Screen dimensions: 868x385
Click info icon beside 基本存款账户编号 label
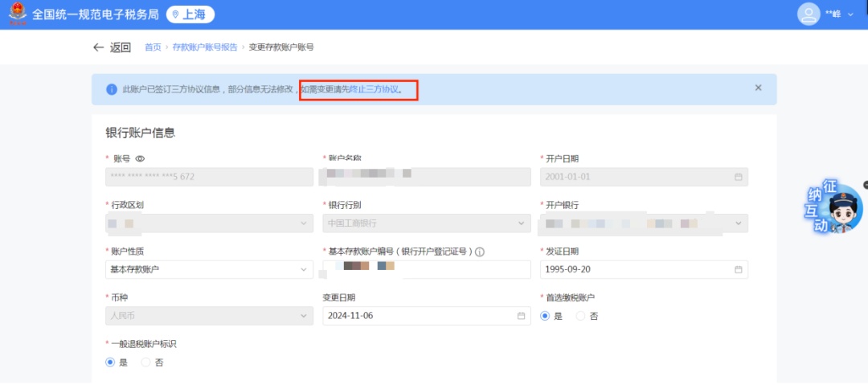(x=480, y=252)
